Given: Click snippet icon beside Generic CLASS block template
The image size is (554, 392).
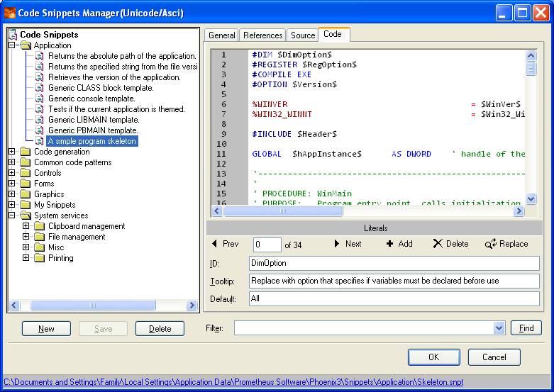Looking at the screenshot, I should (40, 88).
